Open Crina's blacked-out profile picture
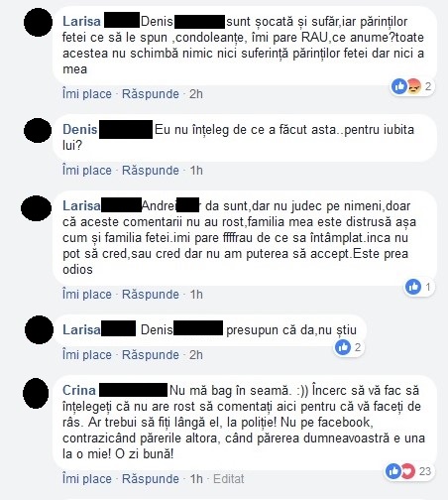This screenshot has height=500, width=448. 36,393
